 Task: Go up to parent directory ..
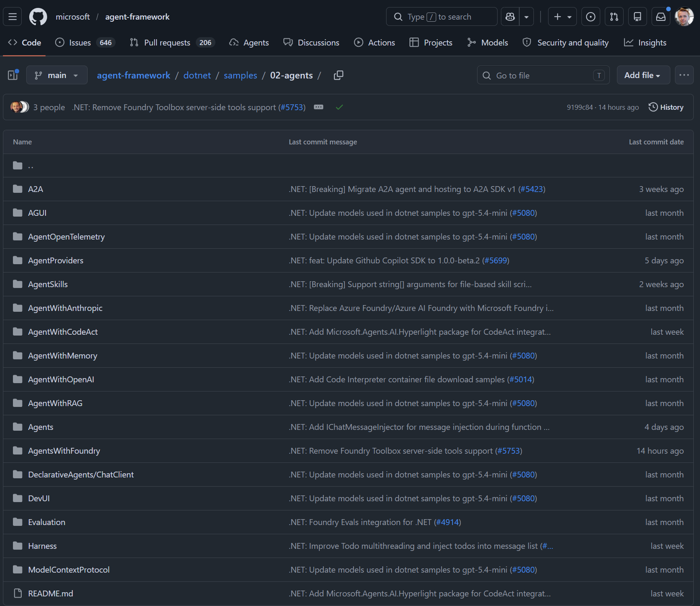click(x=30, y=166)
